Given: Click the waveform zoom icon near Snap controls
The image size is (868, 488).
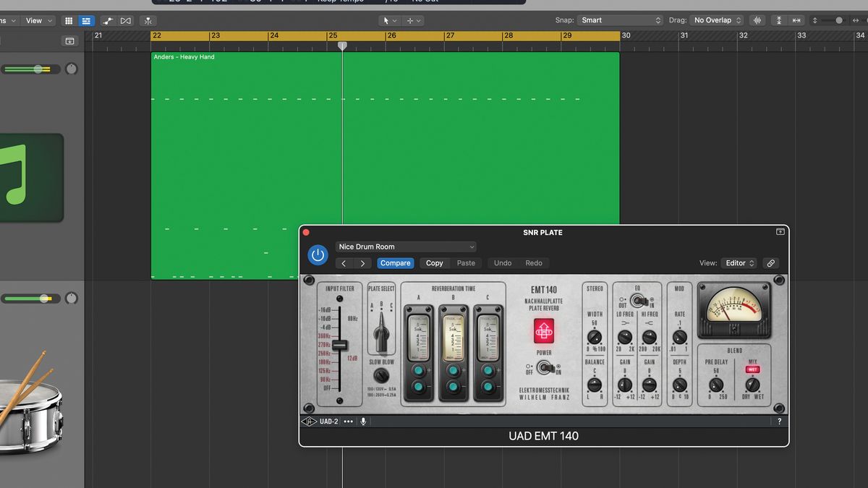Looking at the screenshot, I should [x=757, y=20].
